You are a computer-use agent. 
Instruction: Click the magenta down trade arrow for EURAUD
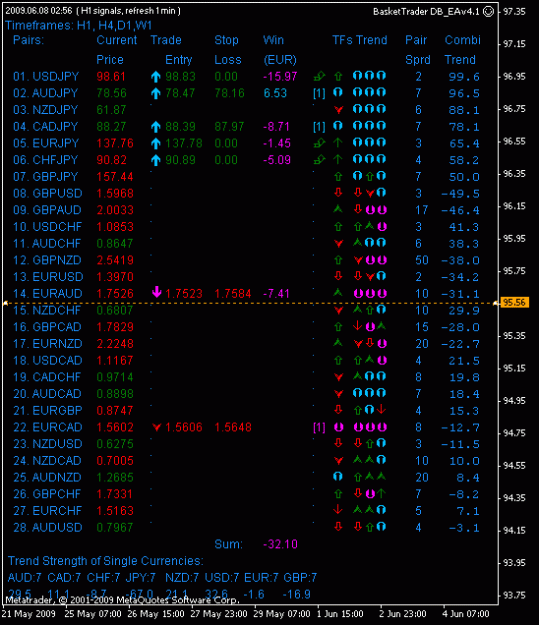(x=157, y=292)
